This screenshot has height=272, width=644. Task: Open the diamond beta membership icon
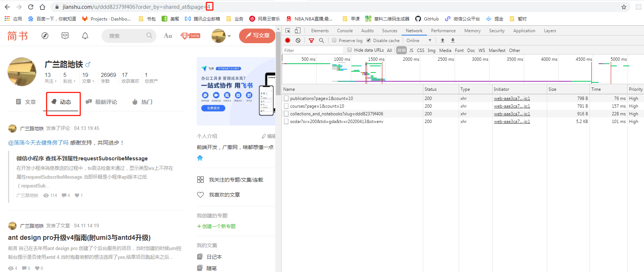(190, 36)
